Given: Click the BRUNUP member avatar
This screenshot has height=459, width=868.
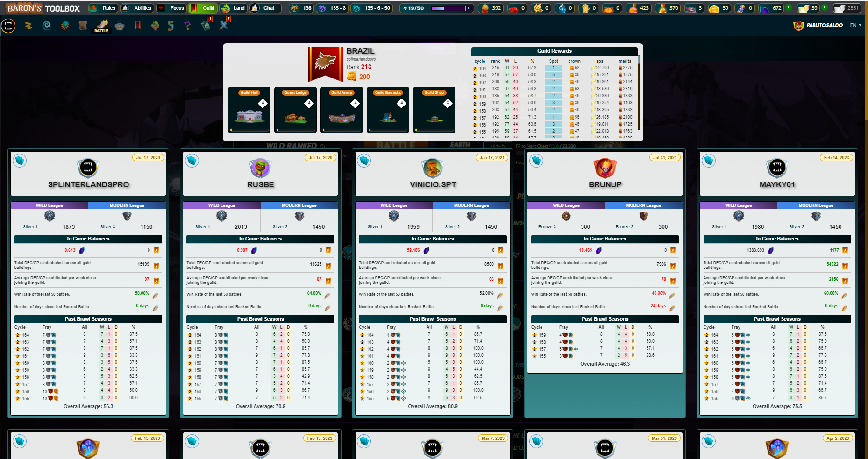Looking at the screenshot, I should [x=605, y=168].
